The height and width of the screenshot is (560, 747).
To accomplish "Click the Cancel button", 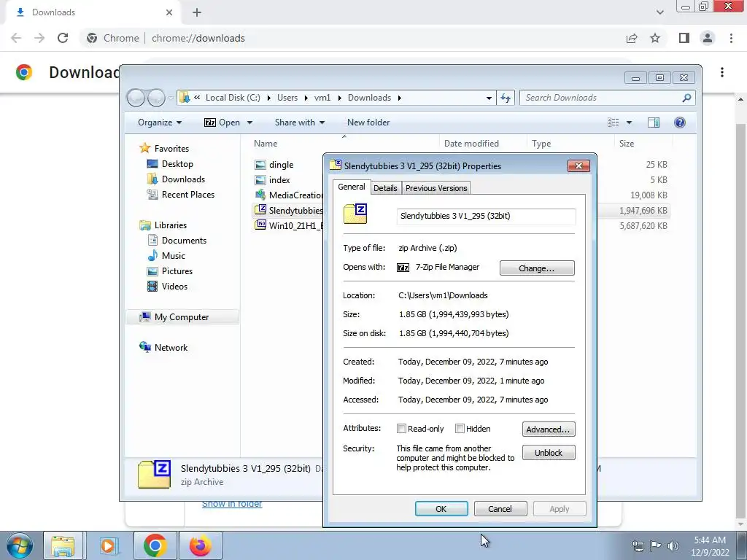I will click(x=500, y=508).
